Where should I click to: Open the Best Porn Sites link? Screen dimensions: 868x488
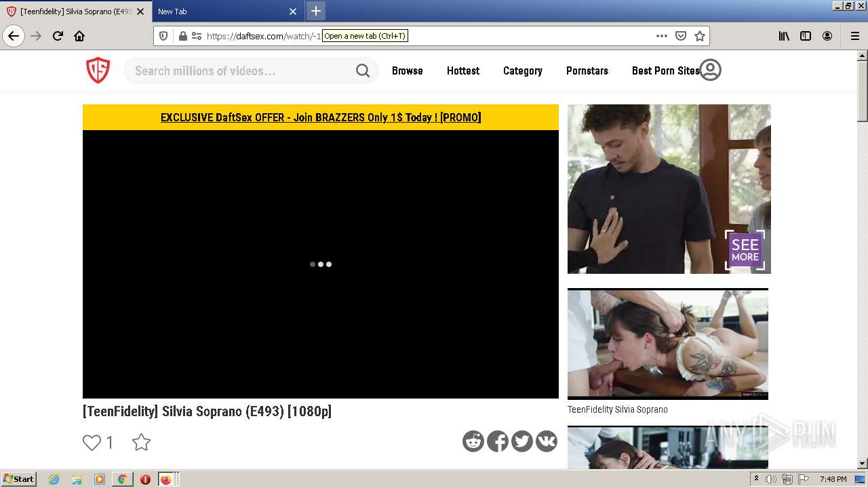665,70
